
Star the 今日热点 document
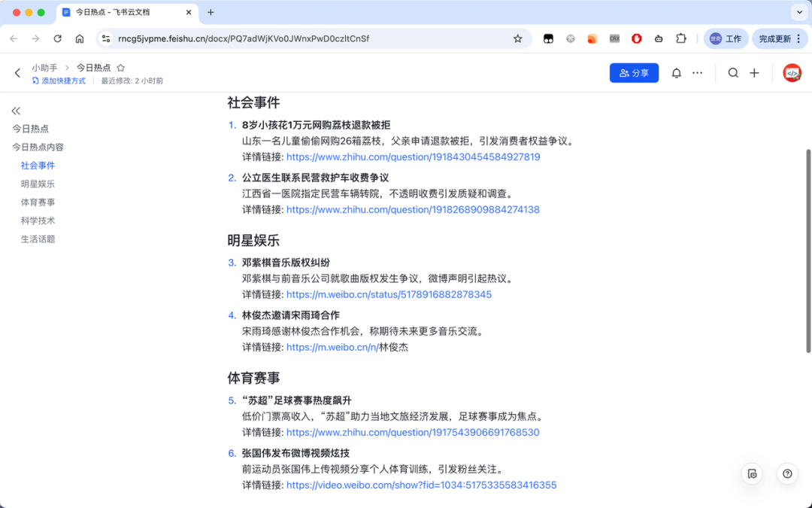[120, 67]
